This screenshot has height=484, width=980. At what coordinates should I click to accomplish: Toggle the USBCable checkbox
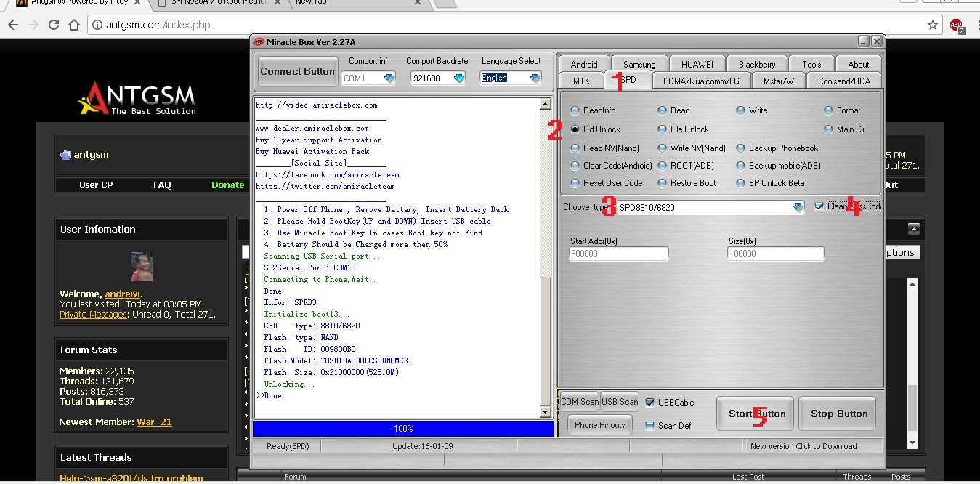point(649,403)
